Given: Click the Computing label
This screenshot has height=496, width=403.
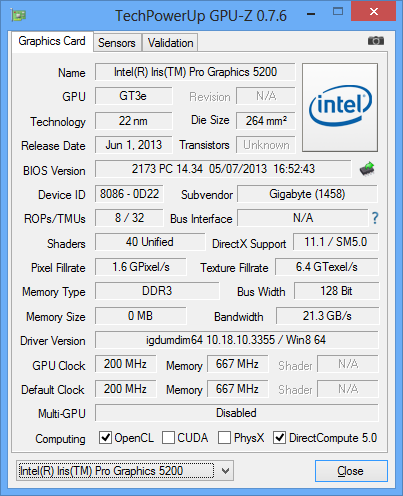Looking at the screenshot, I should [x=60, y=439].
